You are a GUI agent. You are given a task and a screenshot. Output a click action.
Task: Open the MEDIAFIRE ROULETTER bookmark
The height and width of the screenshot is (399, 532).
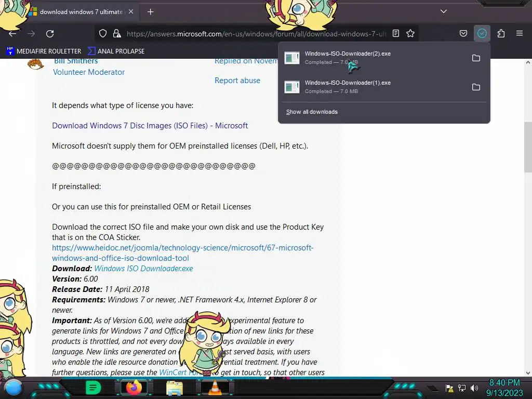pyautogui.click(x=44, y=51)
